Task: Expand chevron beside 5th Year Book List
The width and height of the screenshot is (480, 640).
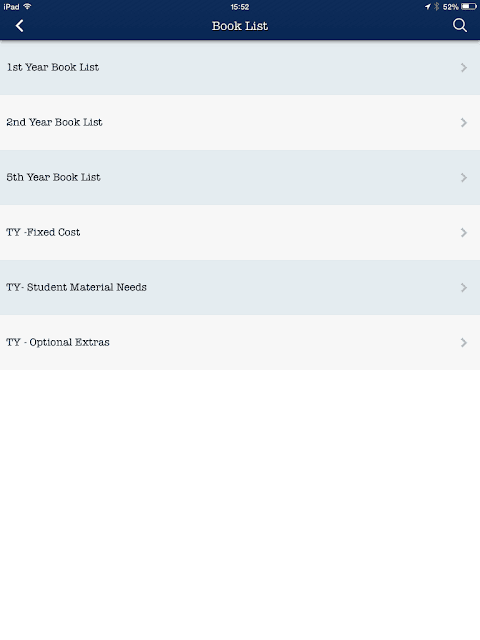Action: [x=464, y=178]
